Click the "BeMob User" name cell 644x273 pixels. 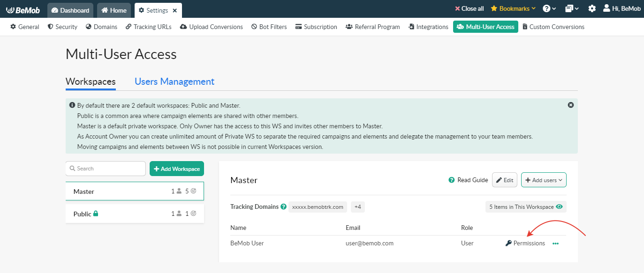[247, 243]
